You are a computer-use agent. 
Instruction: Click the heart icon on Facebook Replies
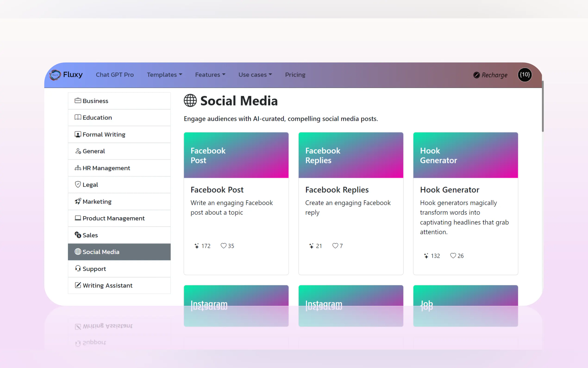tap(335, 246)
